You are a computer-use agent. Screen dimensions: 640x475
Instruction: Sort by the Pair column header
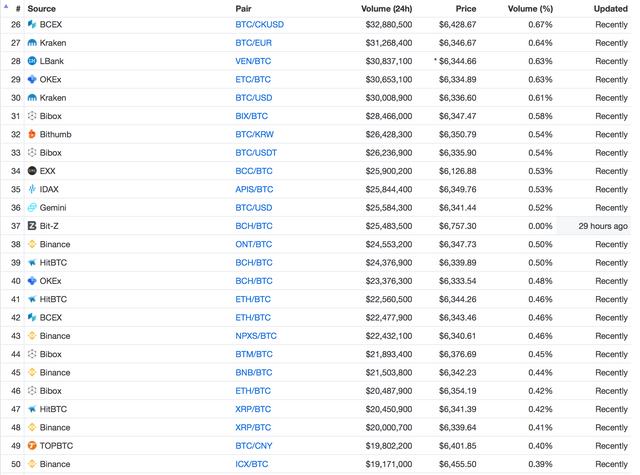(243, 9)
